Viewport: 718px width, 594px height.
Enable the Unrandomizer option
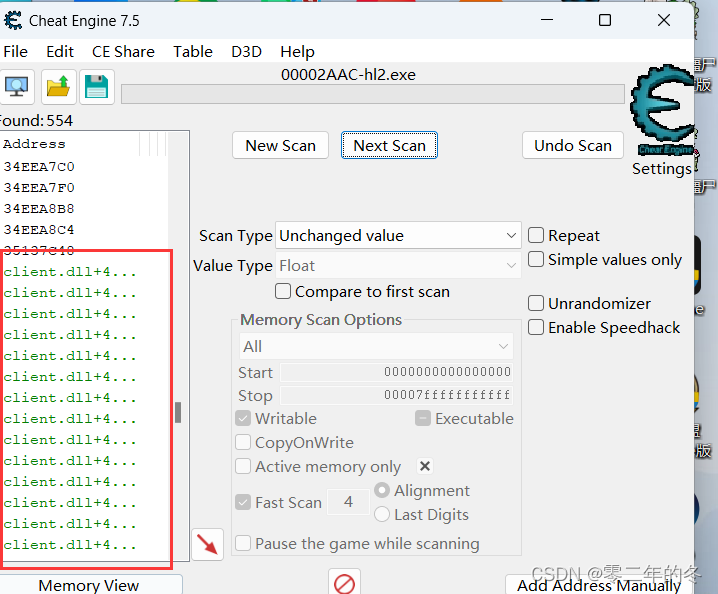(536, 303)
